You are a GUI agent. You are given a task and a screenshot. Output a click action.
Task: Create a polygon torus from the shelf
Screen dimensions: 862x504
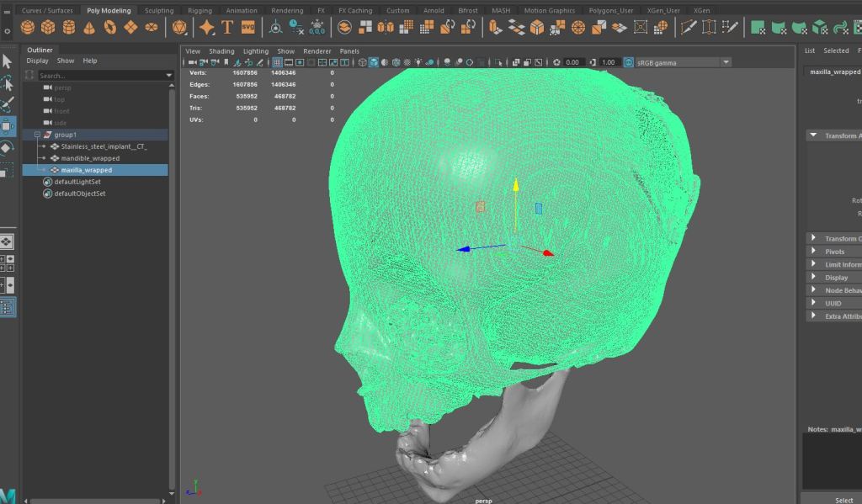109,28
